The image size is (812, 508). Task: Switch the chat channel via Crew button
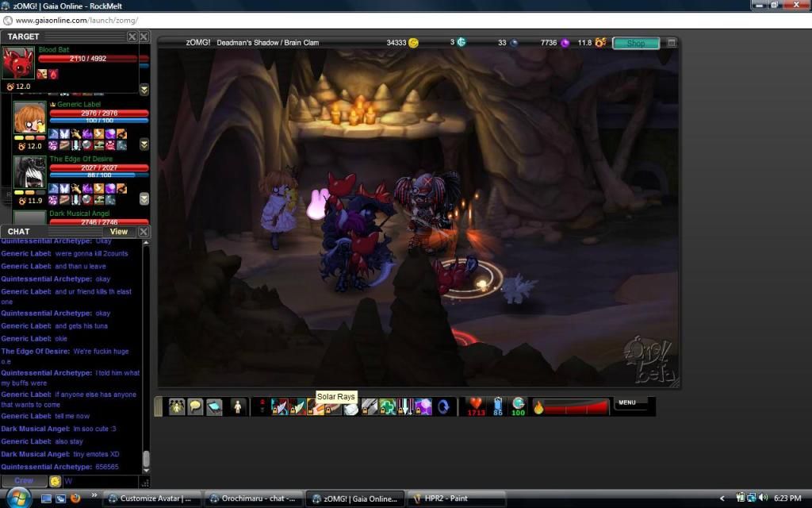click(24, 481)
